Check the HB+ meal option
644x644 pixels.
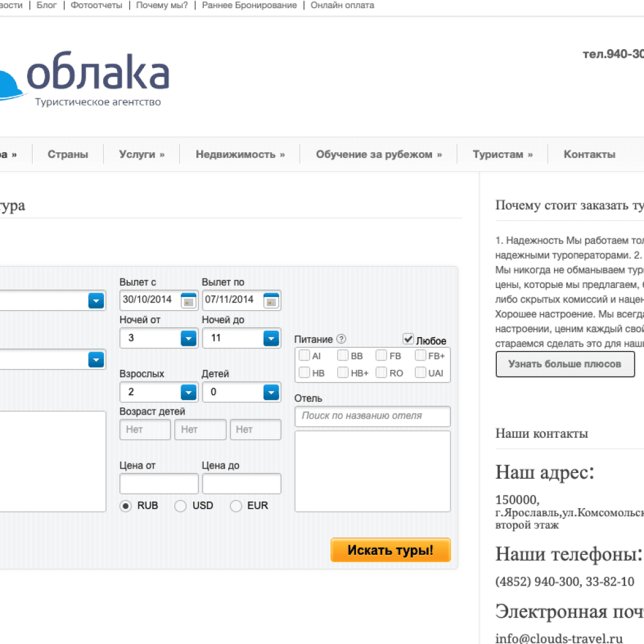click(x=343, y=372)
